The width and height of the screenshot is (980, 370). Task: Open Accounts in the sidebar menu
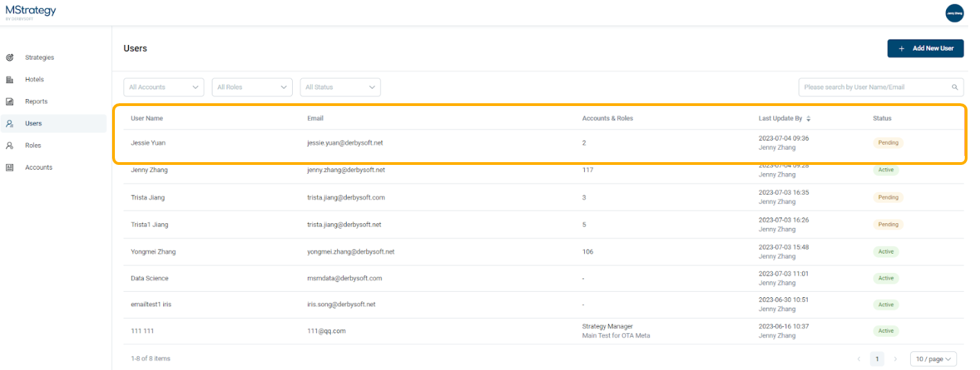[39, 168]
